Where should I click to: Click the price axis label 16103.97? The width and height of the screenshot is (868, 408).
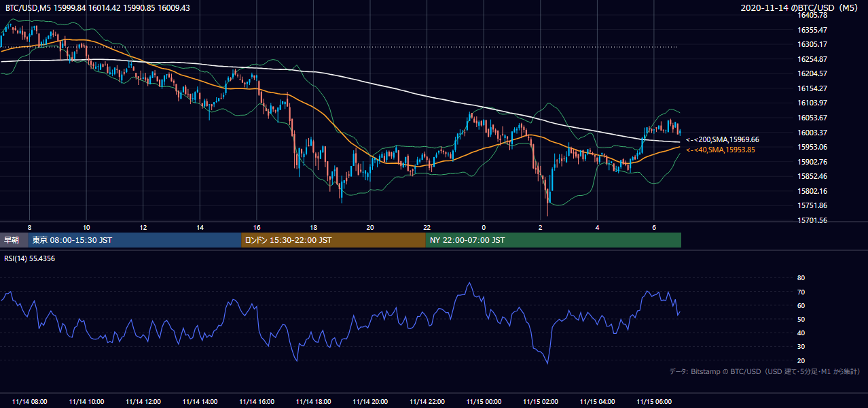pyautogui.click(x=812, y=103)
